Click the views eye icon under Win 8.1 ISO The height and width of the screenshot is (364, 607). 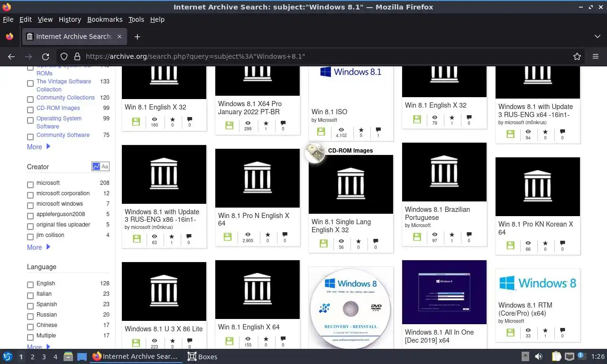pos(341,129)
